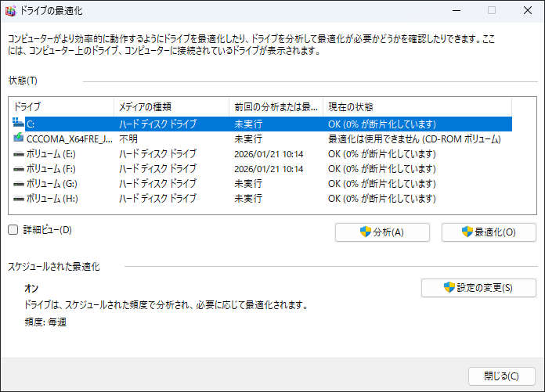Select the ボリューム (G:) row
Screen dimensions: 545x392
(262, 184)
